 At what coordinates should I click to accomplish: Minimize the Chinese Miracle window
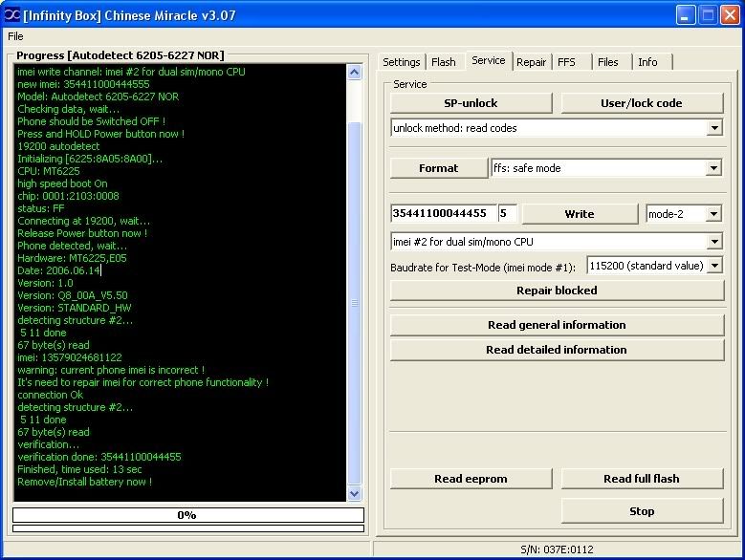(x=685, y=14)
